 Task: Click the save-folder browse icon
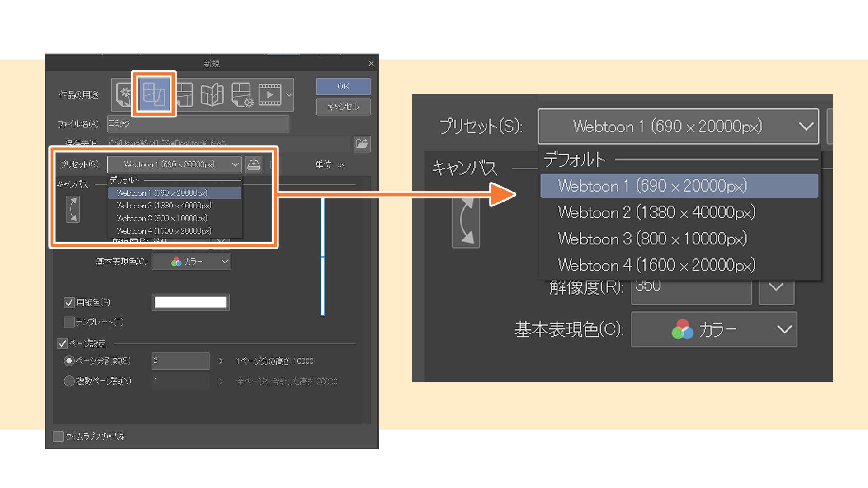(x=362, y=144)
